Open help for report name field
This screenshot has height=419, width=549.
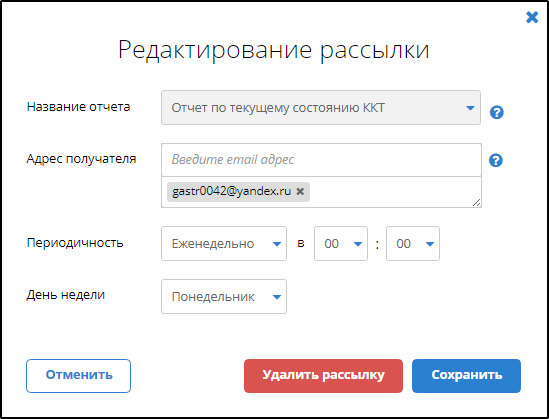[496, 112]
